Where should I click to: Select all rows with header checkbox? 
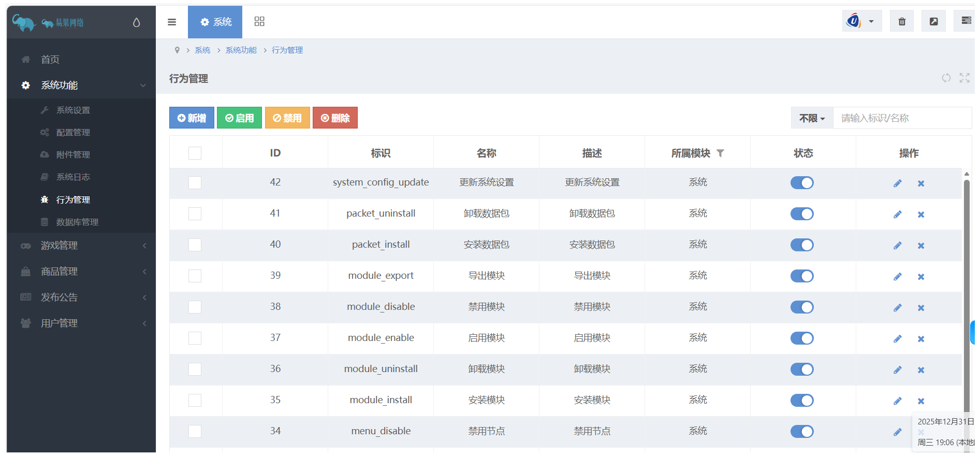click(195, 153)
